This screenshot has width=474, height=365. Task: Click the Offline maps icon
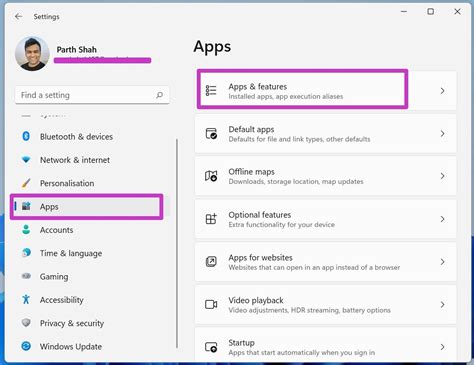point(211,176)
